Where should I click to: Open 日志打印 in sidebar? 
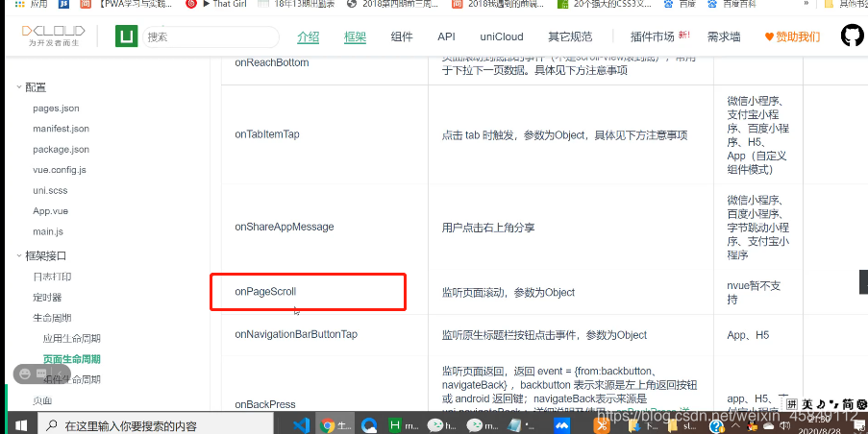[x=52, y=277]
